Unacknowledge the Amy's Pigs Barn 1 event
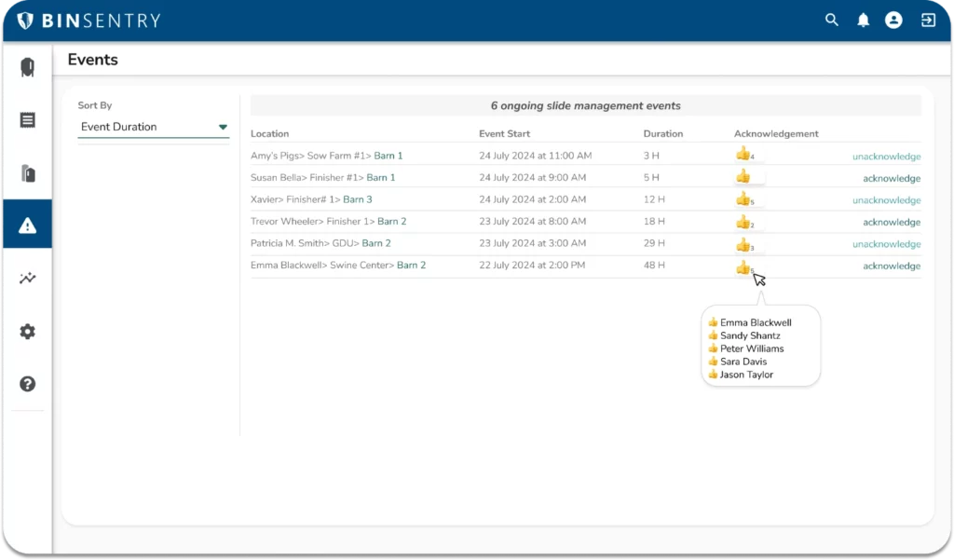The width and height of the screenshot is (954, 560). pos(886,157)
